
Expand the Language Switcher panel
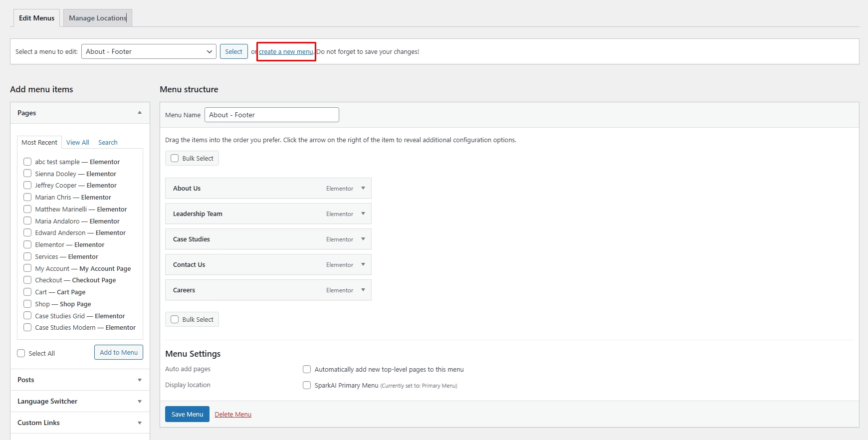(140, 402)
